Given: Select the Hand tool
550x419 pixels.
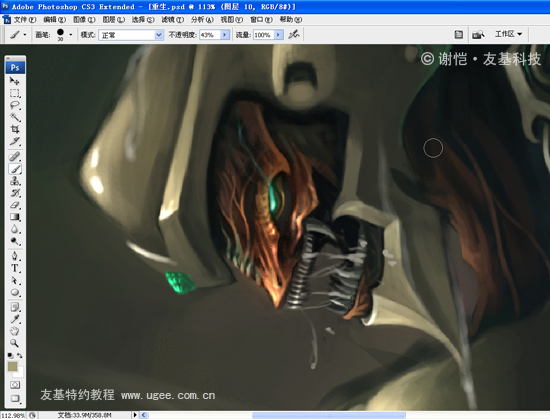Looking at the screenshot, I should coord(15,331).
